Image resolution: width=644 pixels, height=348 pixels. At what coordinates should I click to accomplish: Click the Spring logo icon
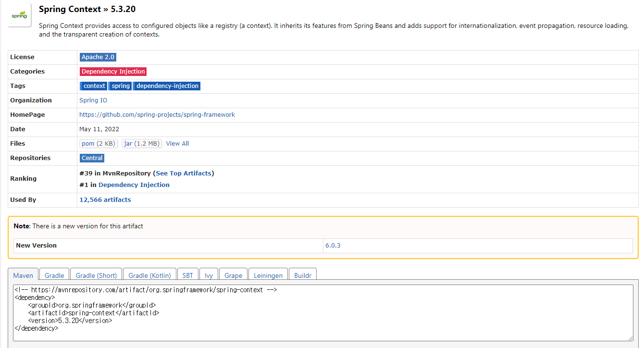[x=20, y=15]
